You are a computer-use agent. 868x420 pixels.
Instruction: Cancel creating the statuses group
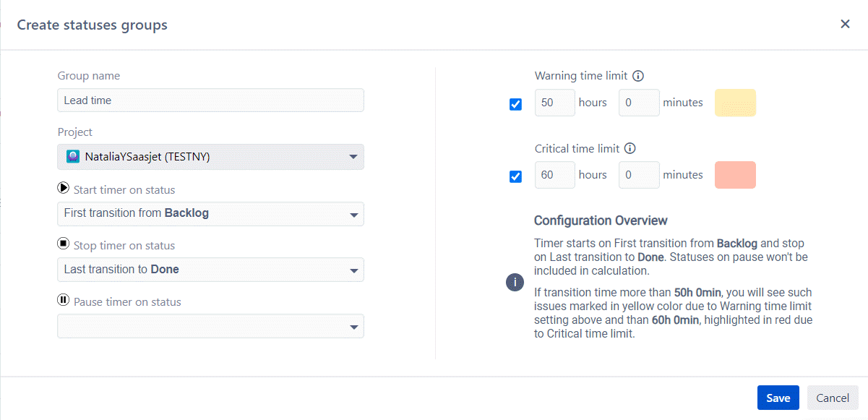pos(832,398)
